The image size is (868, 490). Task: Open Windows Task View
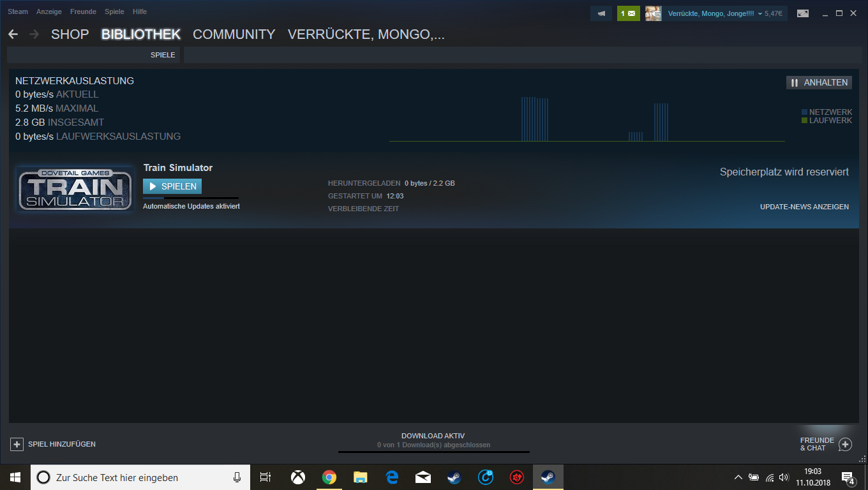point(266,477)
